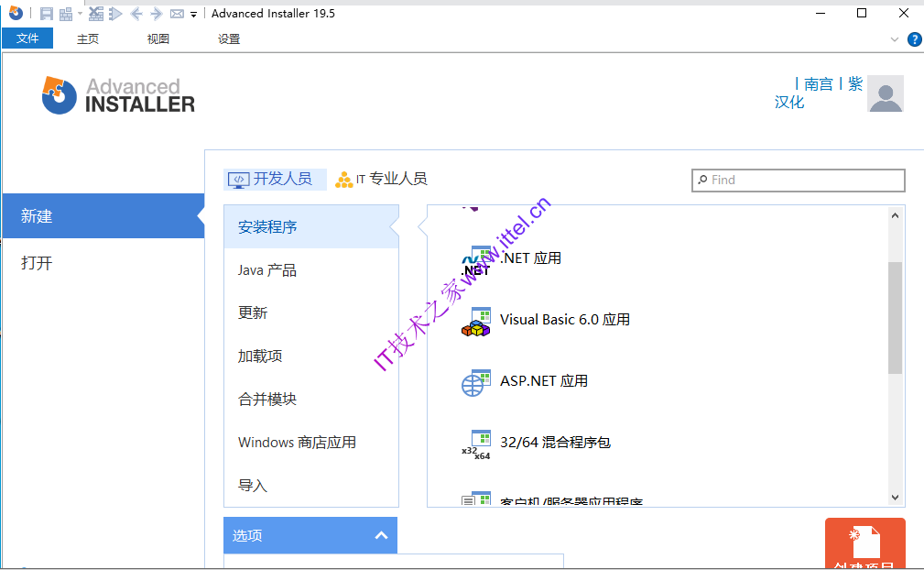Switch to the 视图 ribbon tab
The height and width of the screenshot is (570, 924).
coord(158,38)
